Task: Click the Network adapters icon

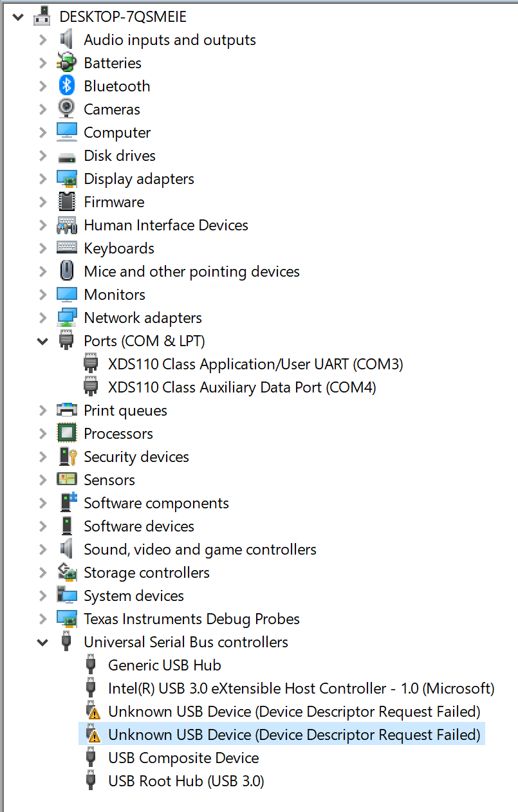Action: [67, 317]
